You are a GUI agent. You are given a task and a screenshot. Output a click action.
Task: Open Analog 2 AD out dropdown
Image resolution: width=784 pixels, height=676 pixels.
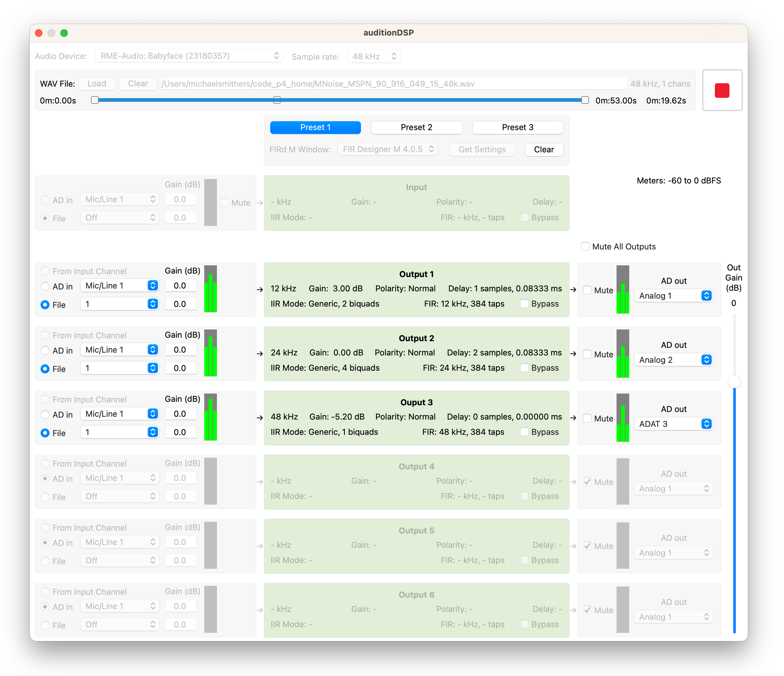pos(674,360)
